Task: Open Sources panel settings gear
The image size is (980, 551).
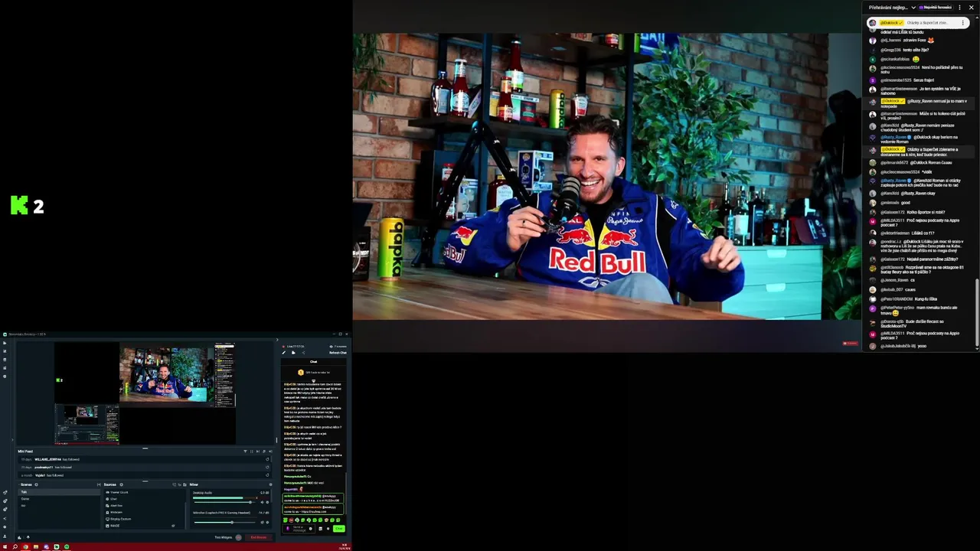Action: pos(121,484)
